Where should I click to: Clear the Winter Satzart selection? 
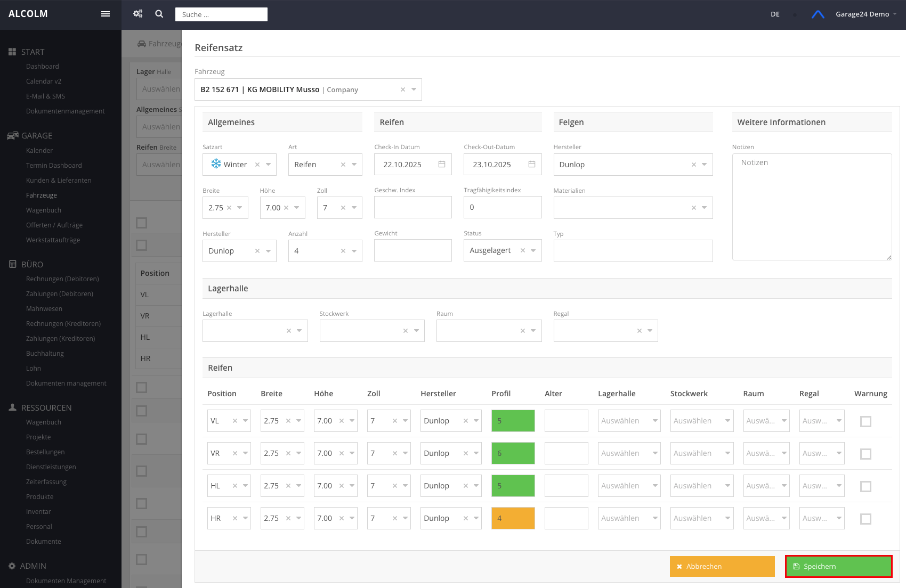(x=257, y=165)
